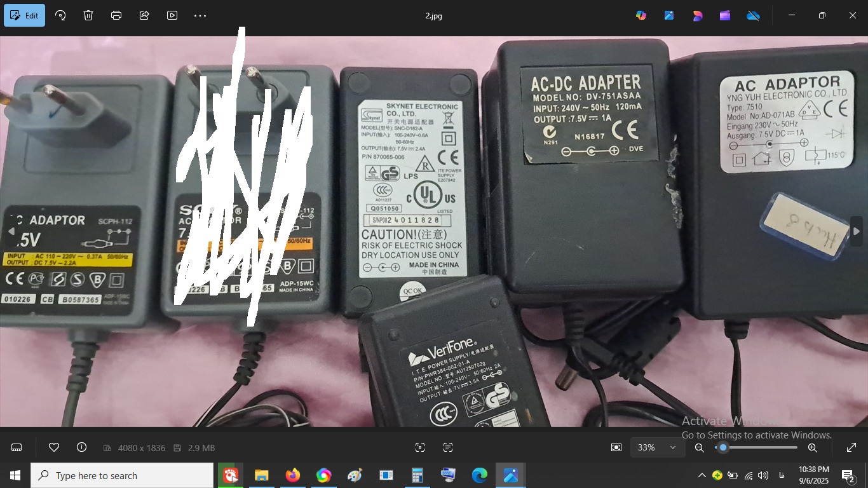Open File Explorer from the taskbar
The width and height of the screenshot is (868, 488).
click(261, 475)
